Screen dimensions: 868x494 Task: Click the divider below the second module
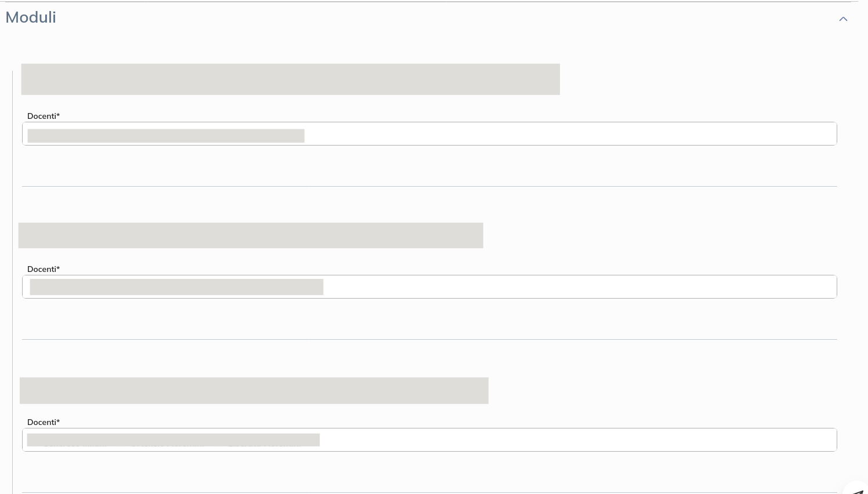429,339
